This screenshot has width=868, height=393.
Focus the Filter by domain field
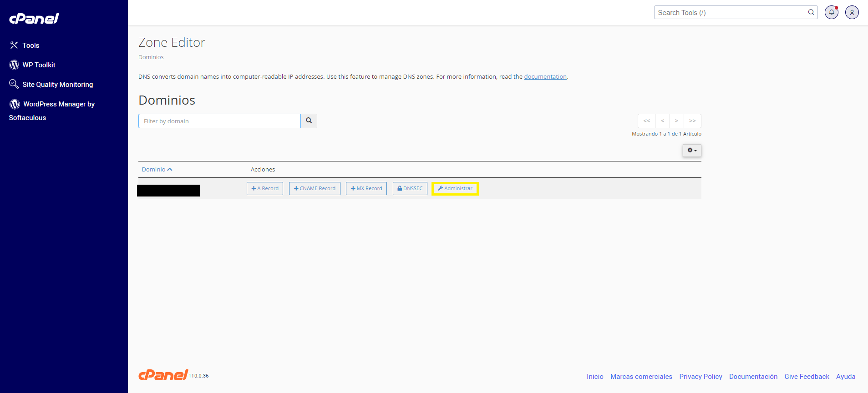[x=219, y=121]
